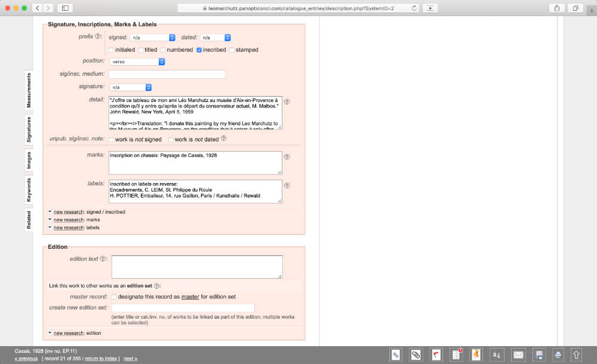
Task: Check the stamped checkbox
Action: tap(232, 50)
